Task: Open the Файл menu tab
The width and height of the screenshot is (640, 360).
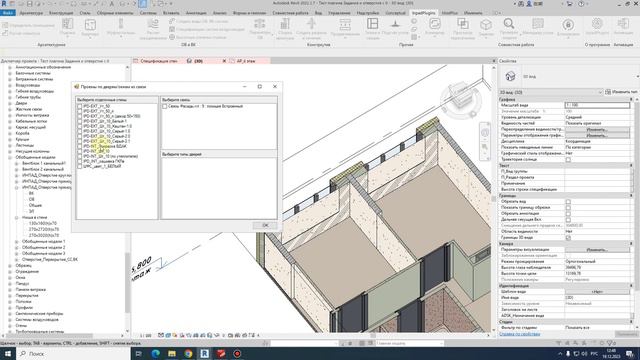Action: [x=8, y=13]
